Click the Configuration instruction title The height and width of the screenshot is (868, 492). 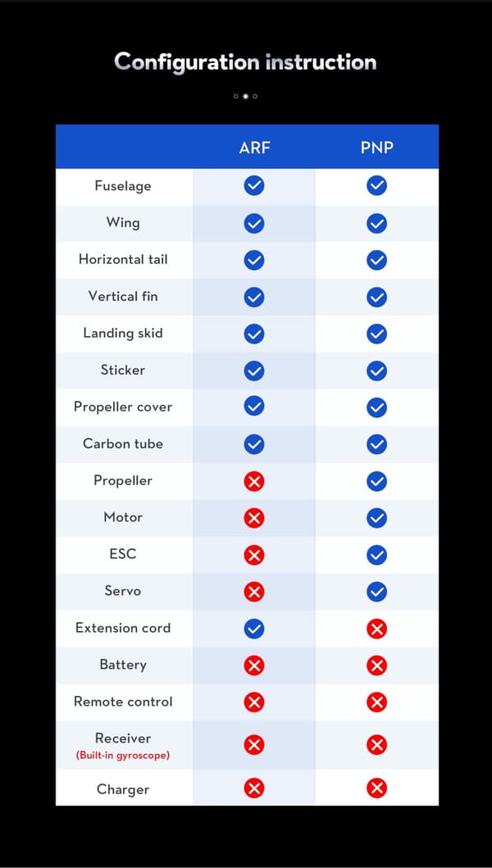(245, 61)
